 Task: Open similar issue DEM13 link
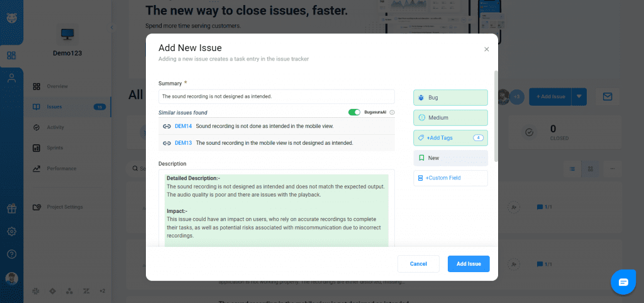point(183,143)
